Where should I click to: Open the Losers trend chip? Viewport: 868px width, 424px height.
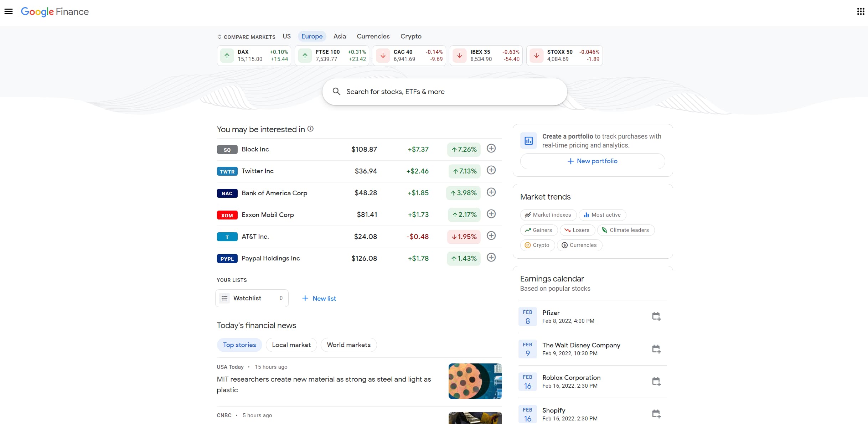(577, 230)
